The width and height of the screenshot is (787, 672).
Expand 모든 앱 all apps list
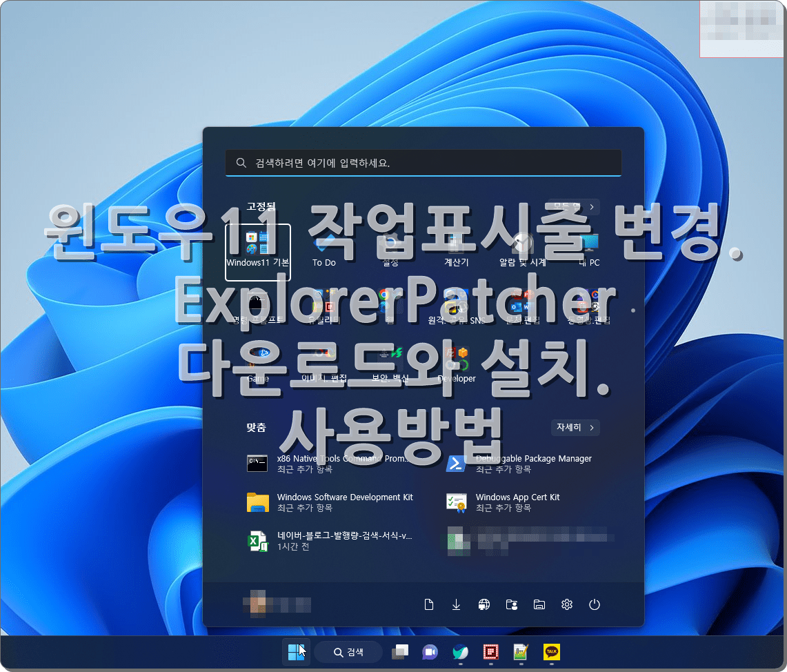click(574, 206)
